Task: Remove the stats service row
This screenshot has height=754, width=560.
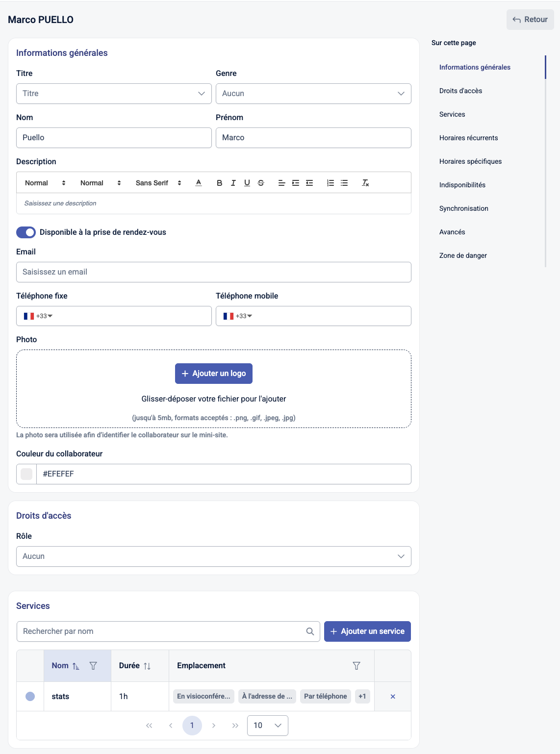Action: click(x=393, y=697)
